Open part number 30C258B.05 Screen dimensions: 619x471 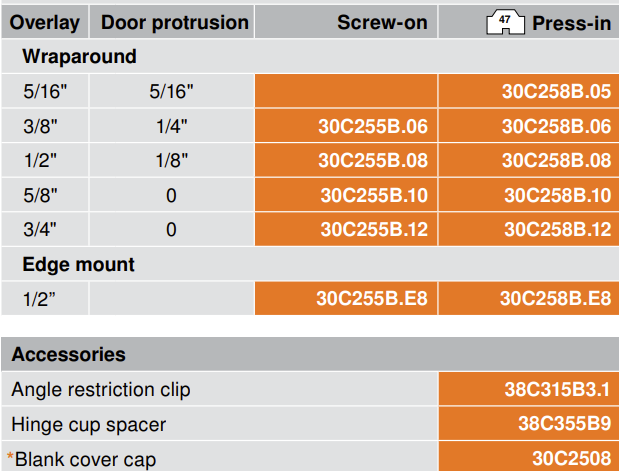coord(555,92)
